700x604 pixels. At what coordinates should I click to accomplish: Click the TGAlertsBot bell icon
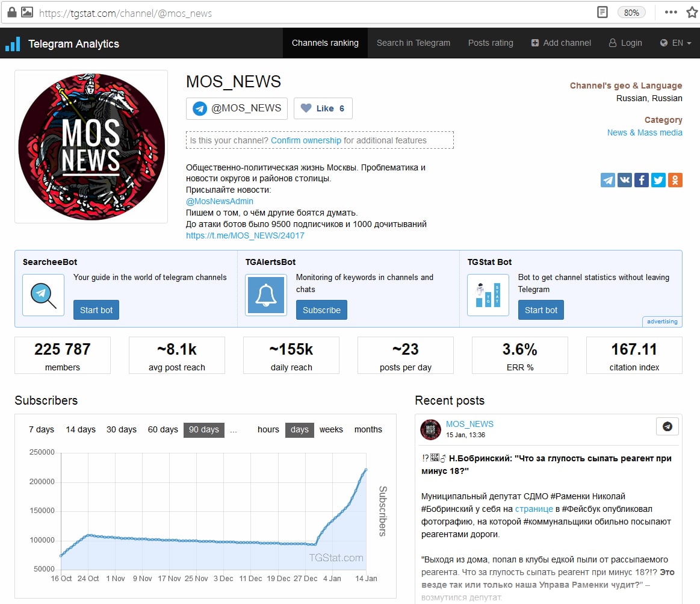click(x=266, y=295)
